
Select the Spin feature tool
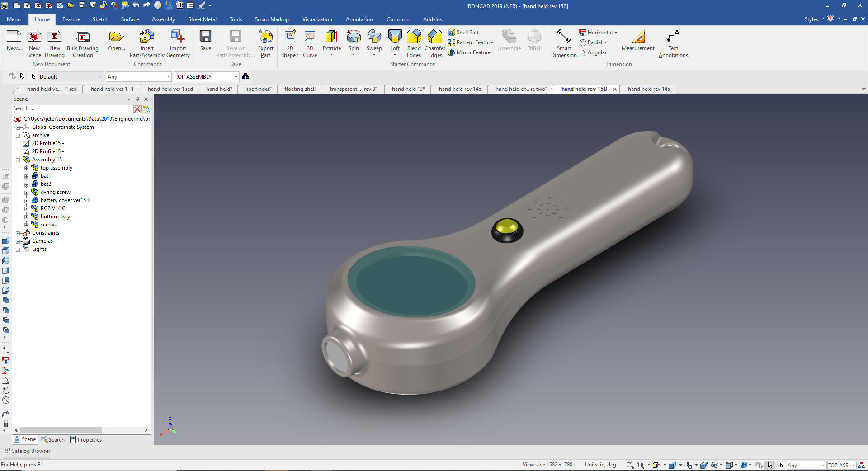click(x=354, y=38)
